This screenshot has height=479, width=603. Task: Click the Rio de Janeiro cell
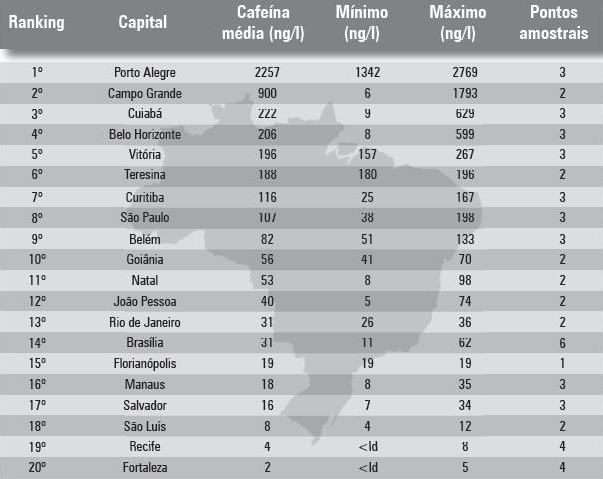tap(145, 322)
